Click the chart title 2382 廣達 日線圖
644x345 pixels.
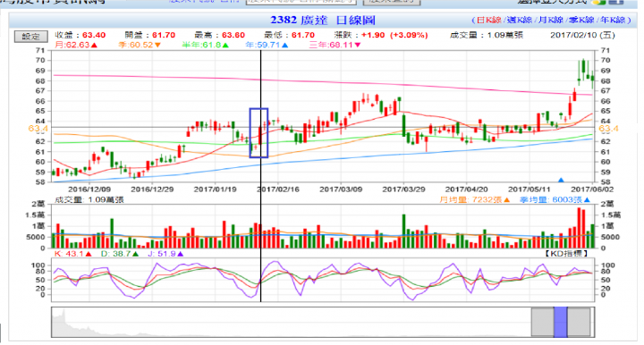pyautogui.click(x=323, y=20)
